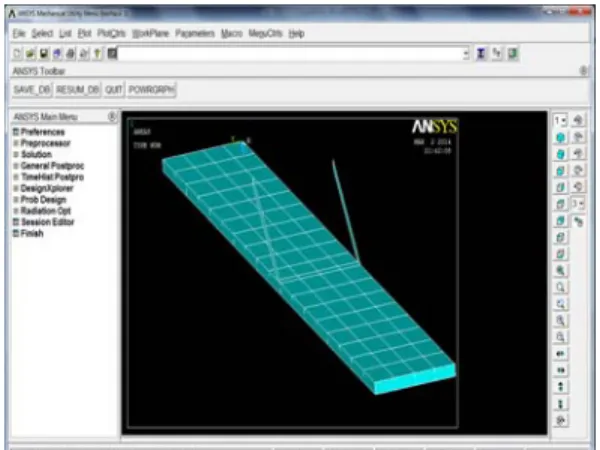Expand the Preprocessor tree node
The image size is (600, 450).
click(x=16, y=143)
